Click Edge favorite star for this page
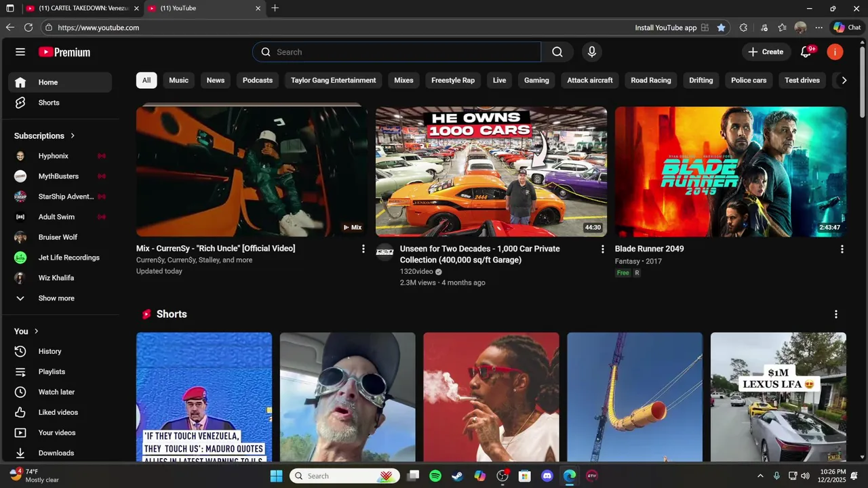The height and width of the screenshot is (488, 868). pos(721,28)
